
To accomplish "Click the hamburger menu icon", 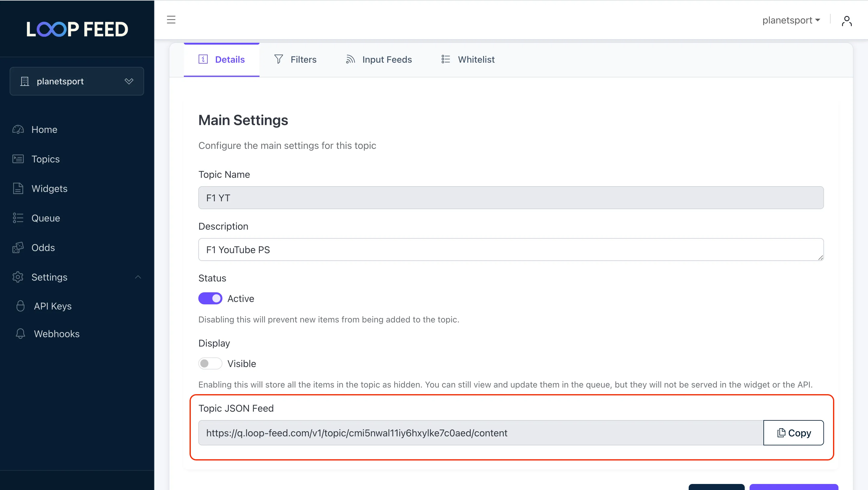I will point(171,20).
